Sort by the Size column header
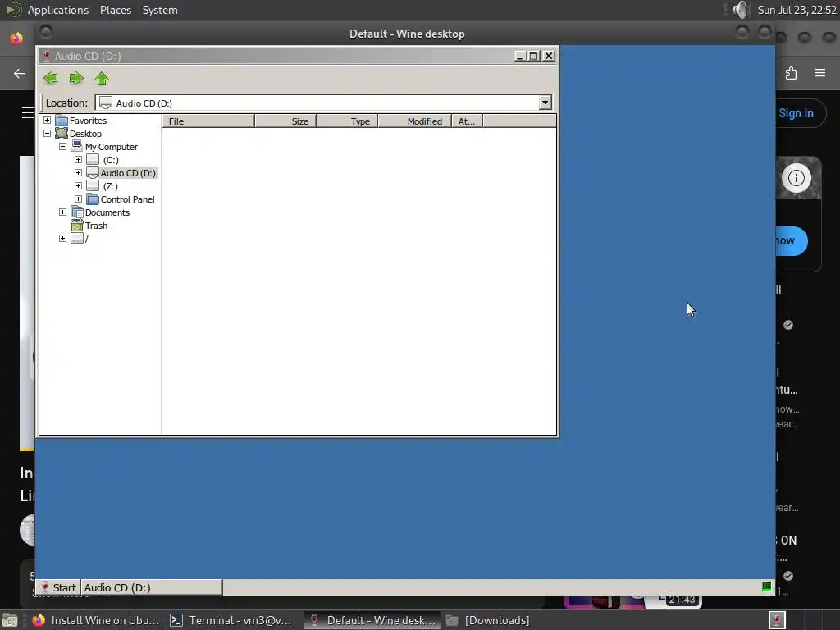This screenshot has height=630, width=840. pos(285,121)
